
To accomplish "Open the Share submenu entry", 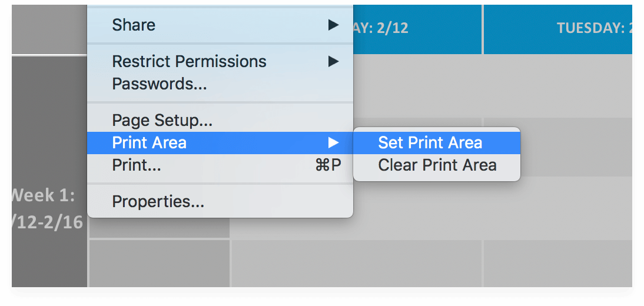I will tap(134, 25).
